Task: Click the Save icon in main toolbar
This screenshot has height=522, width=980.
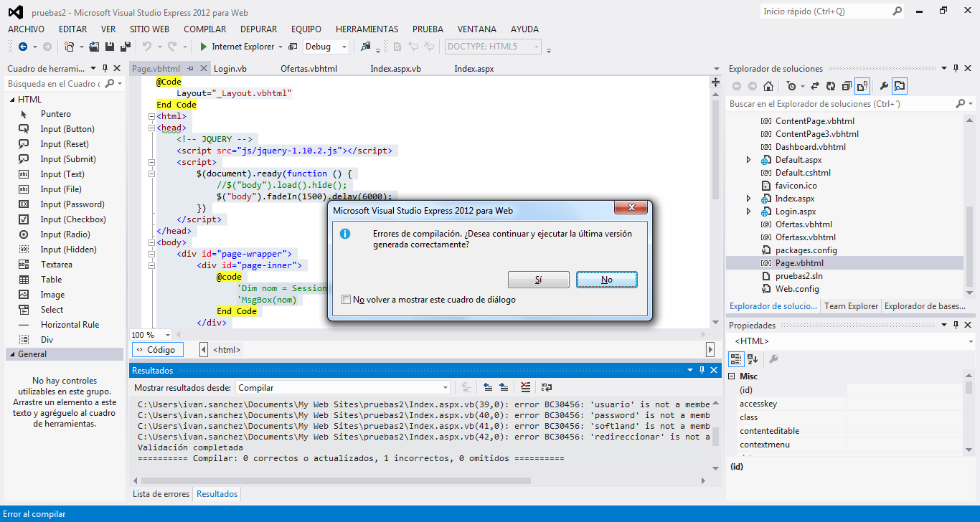Action: coord(110,47)
